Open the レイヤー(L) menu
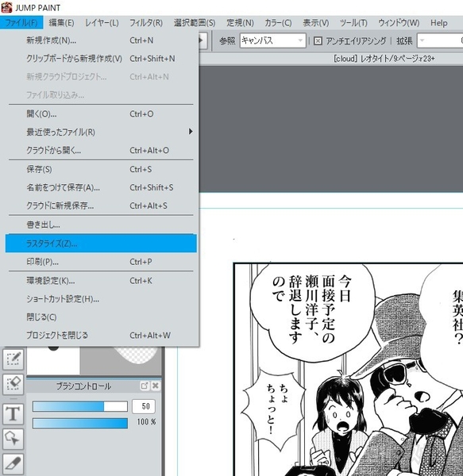Image resolution: width=463 pixels, height=476 pixels. [x=102, y=23]
